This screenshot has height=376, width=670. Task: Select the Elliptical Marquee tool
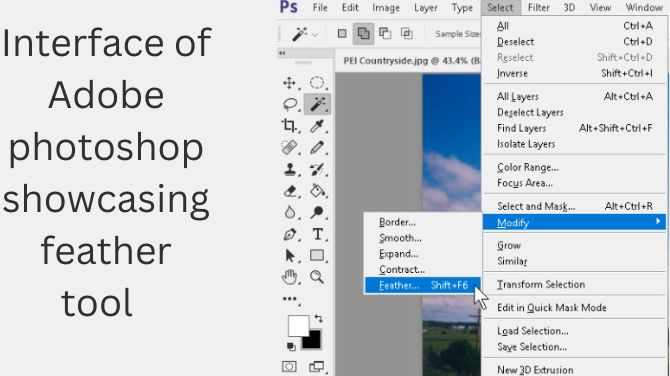(317, 83)
